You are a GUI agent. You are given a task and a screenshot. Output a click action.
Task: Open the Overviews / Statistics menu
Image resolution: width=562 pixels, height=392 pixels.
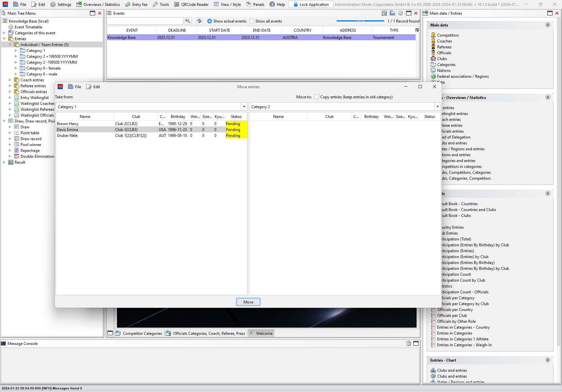[98, 4]
